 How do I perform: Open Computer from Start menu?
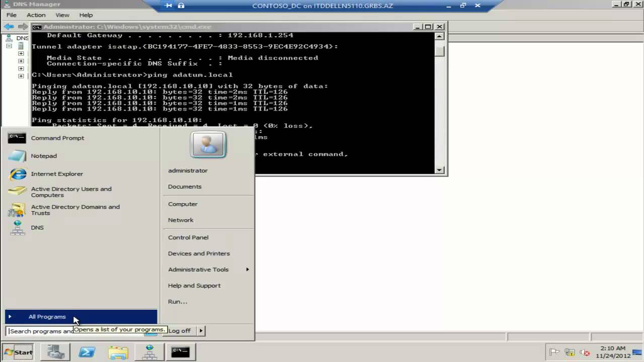click(x=183, y=204)
